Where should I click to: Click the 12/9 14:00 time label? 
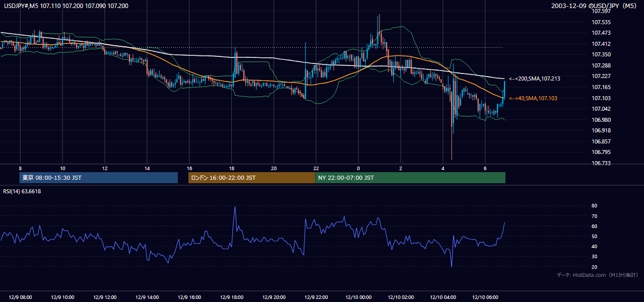coord(147,297)
